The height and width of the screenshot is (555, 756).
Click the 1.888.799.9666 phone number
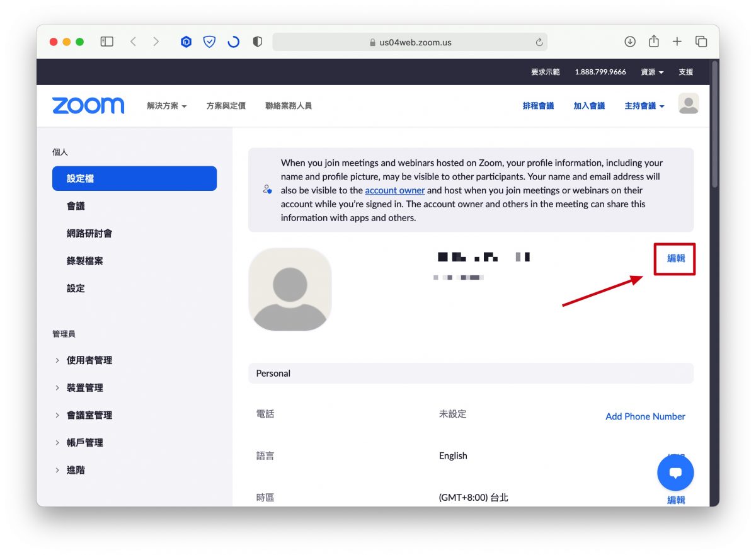click(600, 72)
